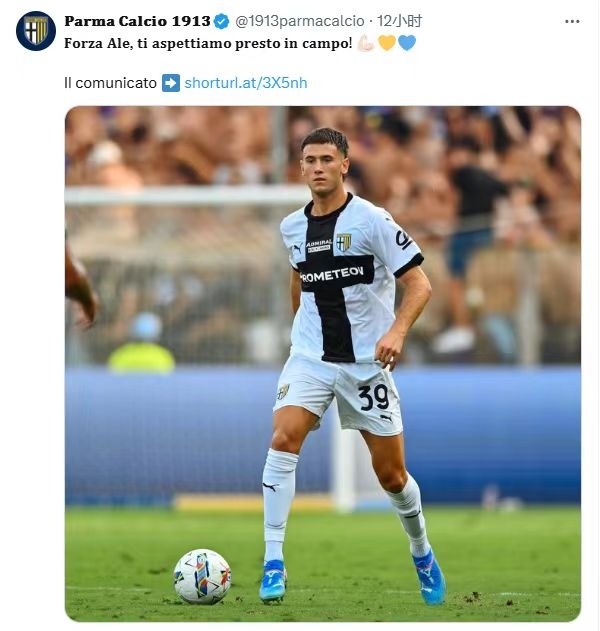Open the shorturl.at/3X5nh link

(245, 83)
